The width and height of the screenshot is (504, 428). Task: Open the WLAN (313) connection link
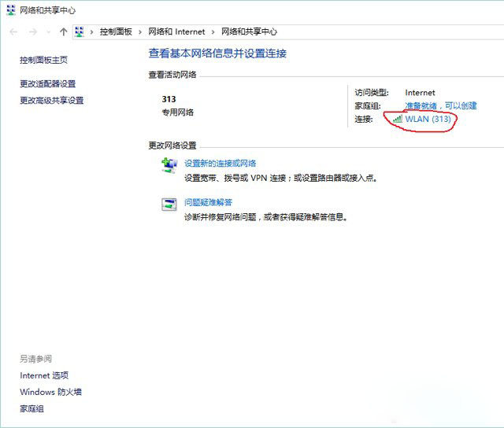[x=428, y=119]
